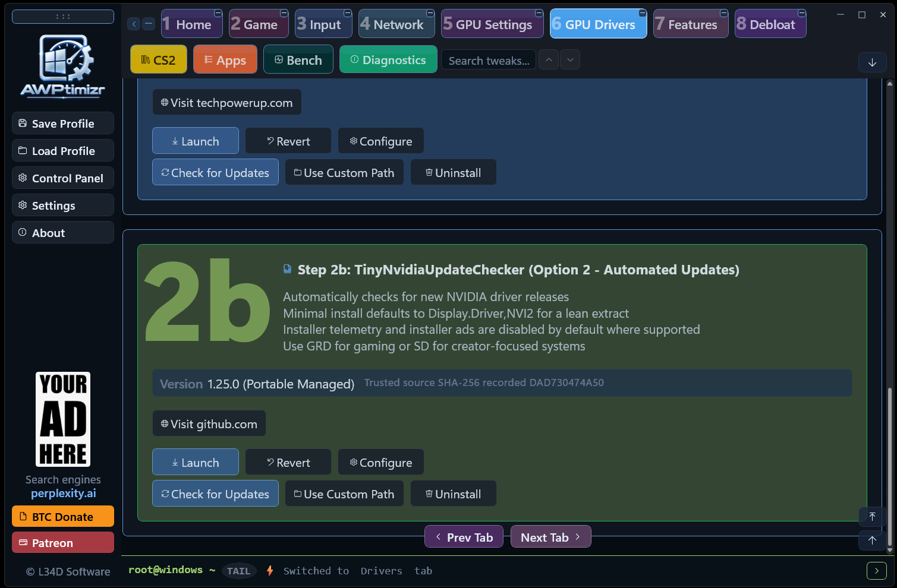Click BTC Donate button
The height and width of the screenshot is (588, 897).
pyautogui.click(x=63, y=516)
